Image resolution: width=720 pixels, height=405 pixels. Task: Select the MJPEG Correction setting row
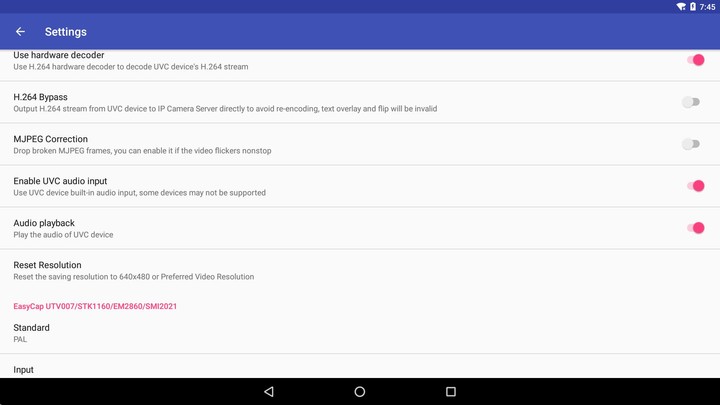pos(360,144)
